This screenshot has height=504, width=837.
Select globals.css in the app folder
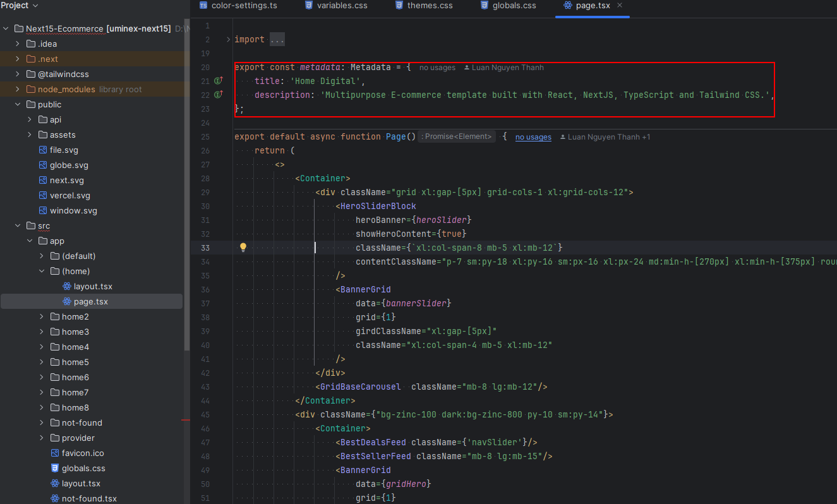click(x=83, y=468)
